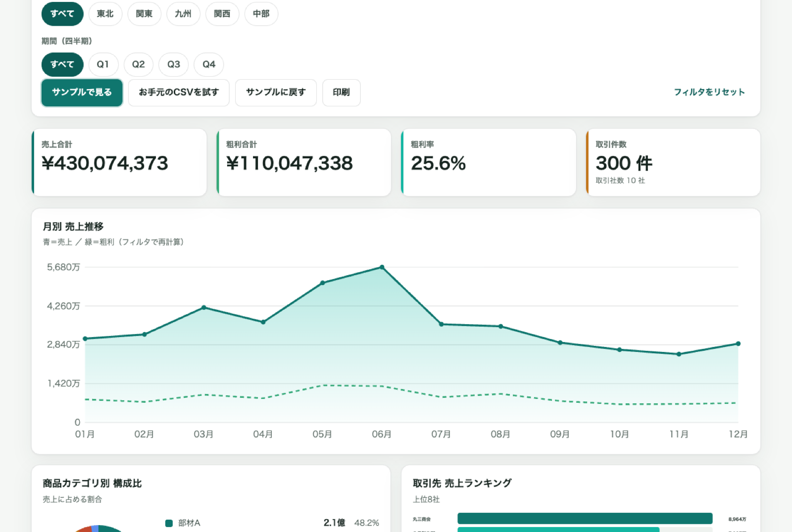Click the 4,260万 y-axis label

pyautogui.click(x=63, y=306)
